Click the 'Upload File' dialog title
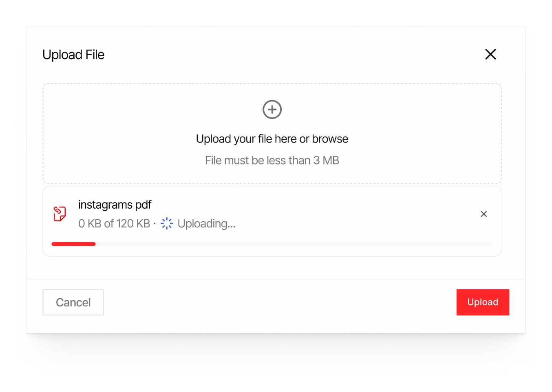552x392 pixels. [x=73, y=55]
